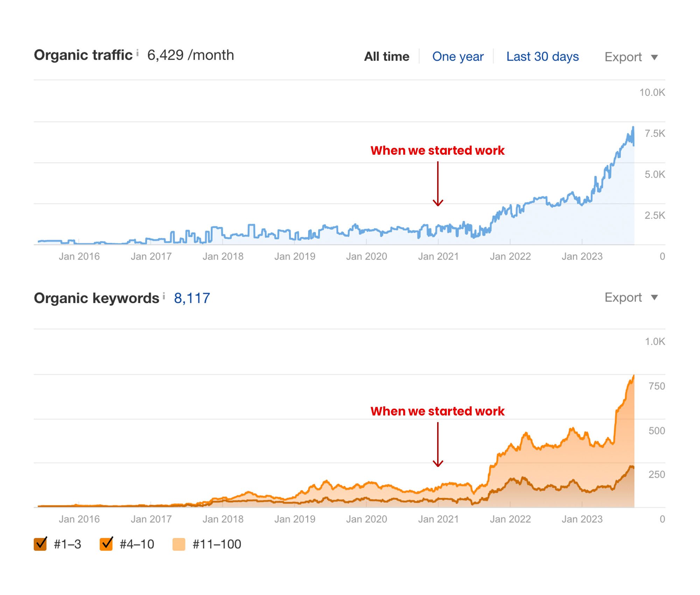The image size is (700, 595).
Task: Click the #11–100 legend label
Action: point(217,544)
